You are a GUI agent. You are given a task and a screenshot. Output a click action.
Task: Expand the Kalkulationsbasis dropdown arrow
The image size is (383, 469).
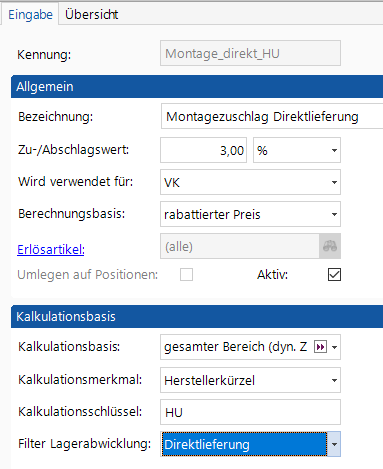pyautogui.click(x=334, y=347)
